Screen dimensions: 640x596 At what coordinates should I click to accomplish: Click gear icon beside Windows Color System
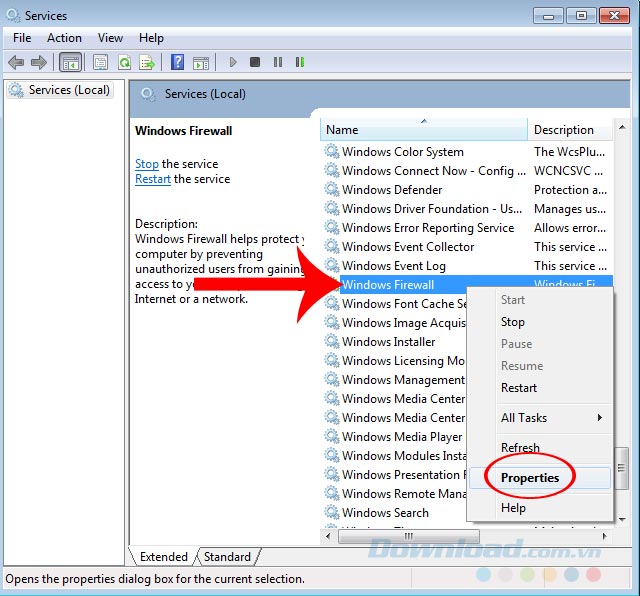tap(332, 151)
